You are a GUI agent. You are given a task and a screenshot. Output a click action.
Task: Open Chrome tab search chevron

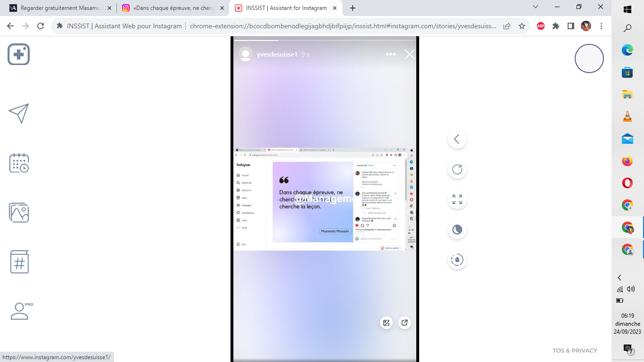coord(536,7)
